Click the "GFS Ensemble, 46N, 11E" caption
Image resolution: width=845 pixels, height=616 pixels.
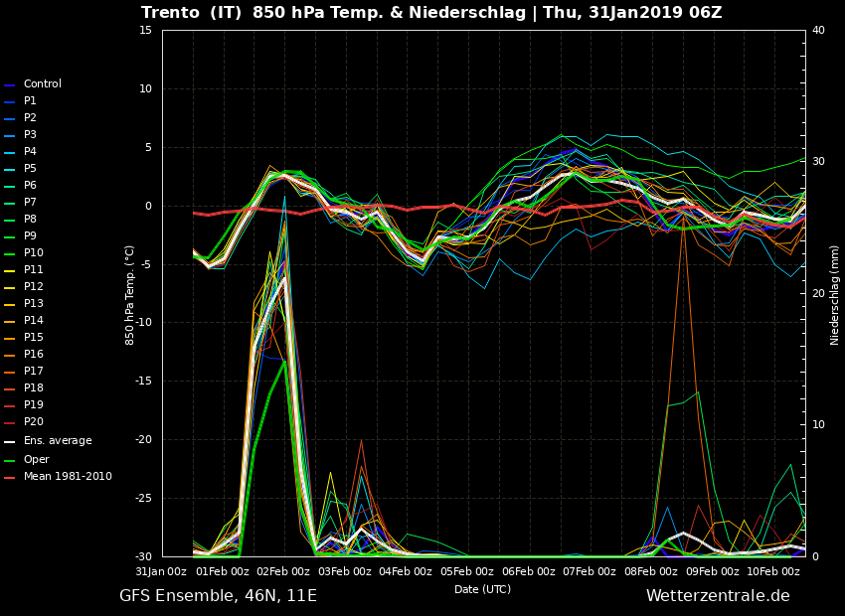[218, 595]
